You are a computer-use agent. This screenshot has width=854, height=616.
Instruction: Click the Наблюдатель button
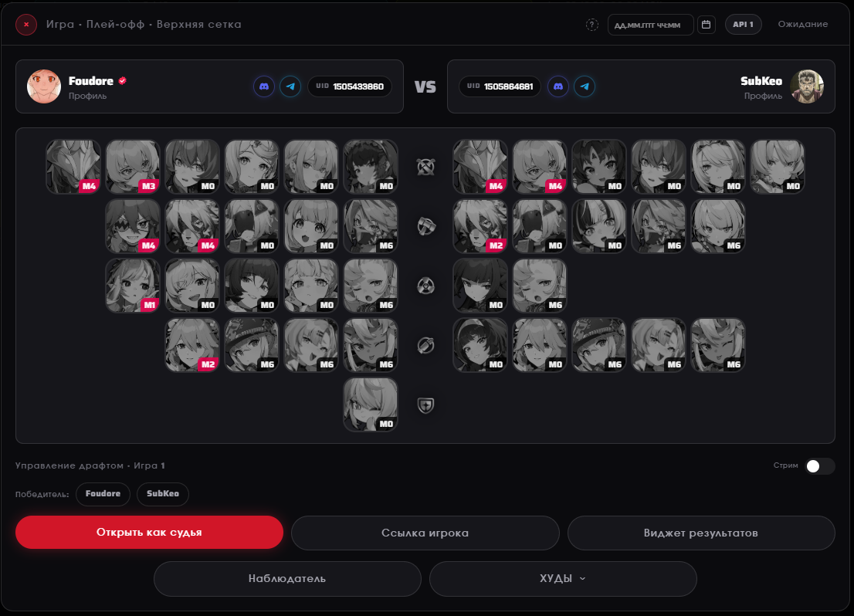[287, 578]
